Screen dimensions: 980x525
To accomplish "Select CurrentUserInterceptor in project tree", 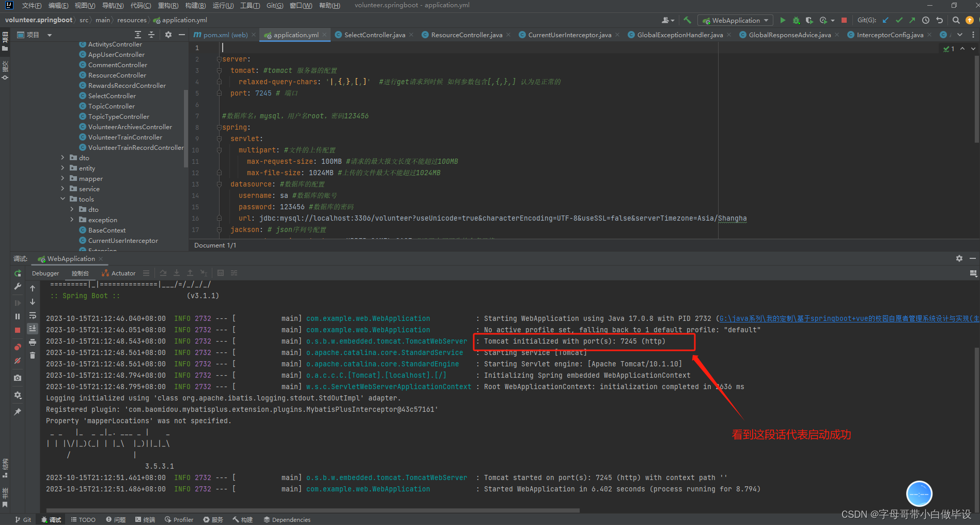I will [x=123, y=240].
